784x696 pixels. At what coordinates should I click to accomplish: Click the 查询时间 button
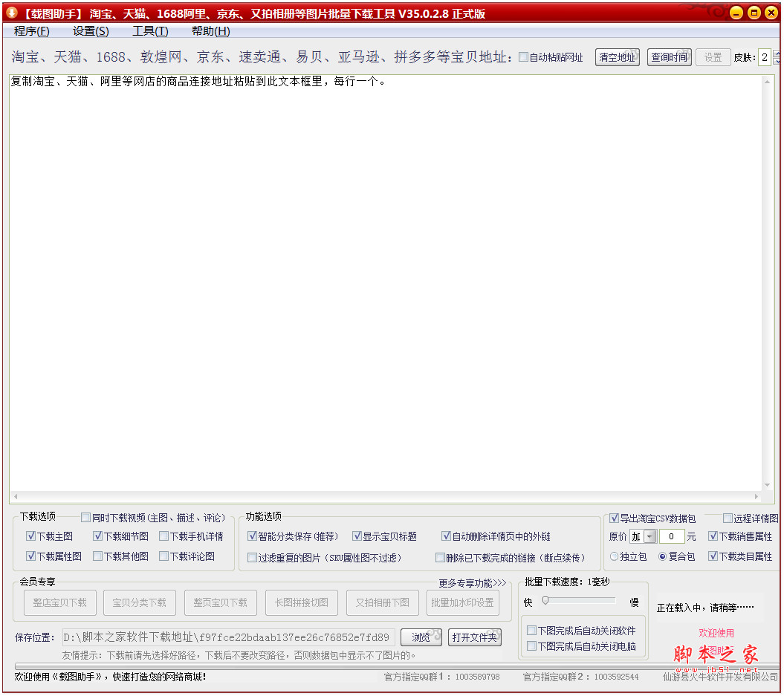669,56
